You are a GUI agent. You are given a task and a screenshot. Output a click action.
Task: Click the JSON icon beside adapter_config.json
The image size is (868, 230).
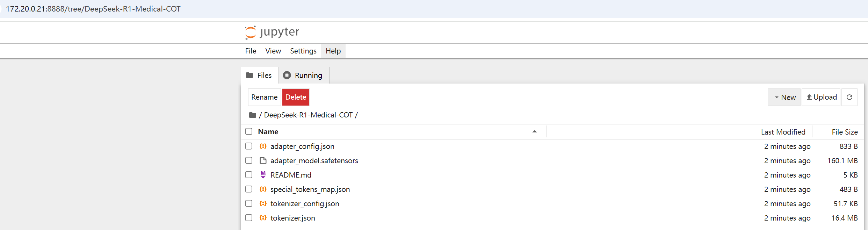(x=263, y=146)
